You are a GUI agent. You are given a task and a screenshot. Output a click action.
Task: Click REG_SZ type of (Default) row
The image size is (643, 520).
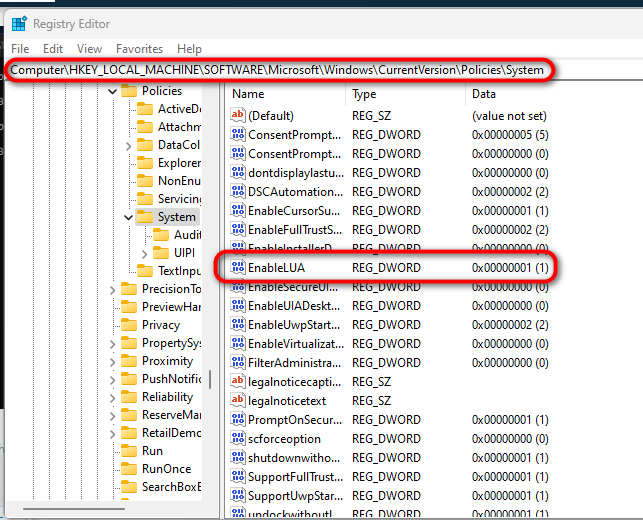click(x=371, y=116)
